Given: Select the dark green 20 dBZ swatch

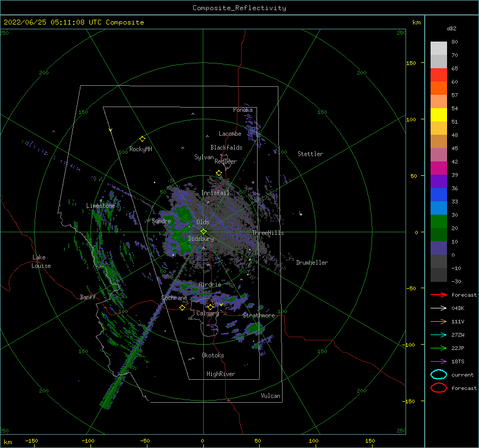Looking at the screenshot, I should [x=439, y=234].
